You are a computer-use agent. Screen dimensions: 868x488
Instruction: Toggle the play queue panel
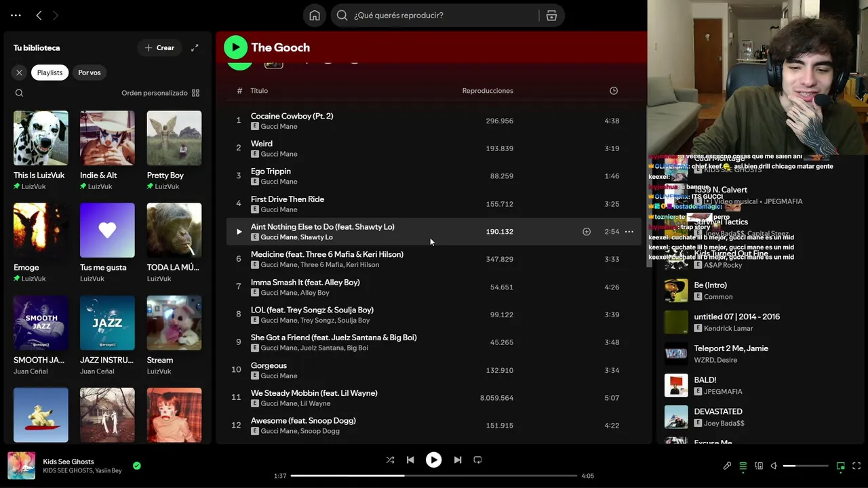[743, 466]
